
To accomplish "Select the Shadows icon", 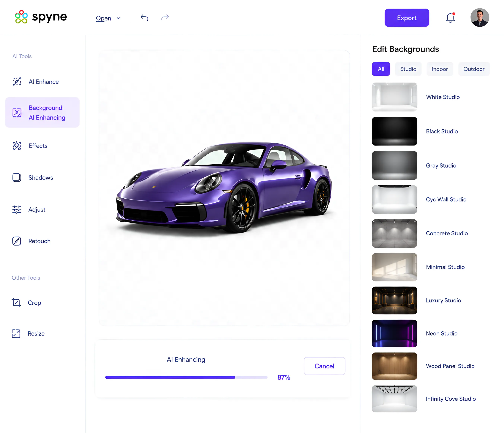I will 17,178.
